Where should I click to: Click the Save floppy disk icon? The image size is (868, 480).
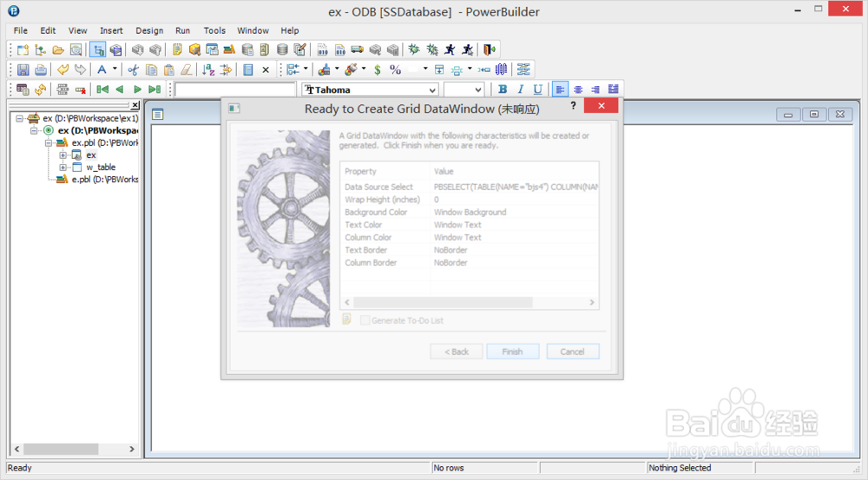tap(23, 69)
